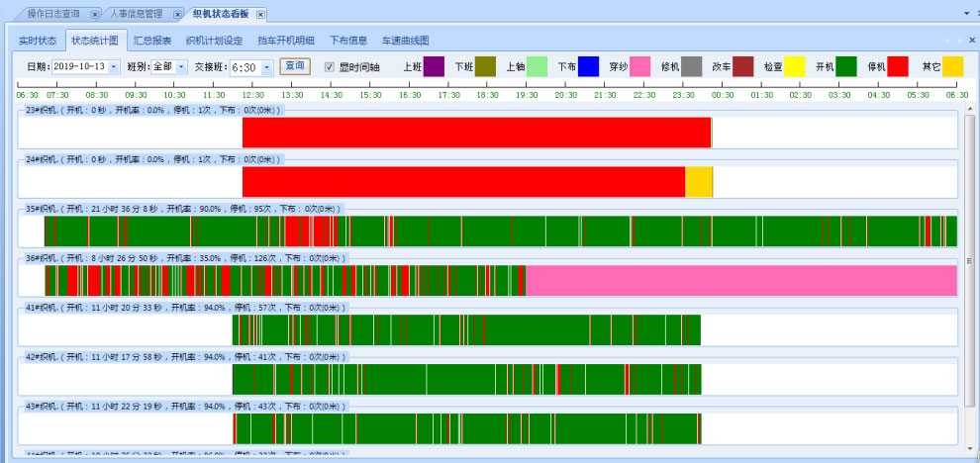This screenshot has width=980, height=463.
Task: Click the red stop bar of 24#织机
Action: [463, 182]
